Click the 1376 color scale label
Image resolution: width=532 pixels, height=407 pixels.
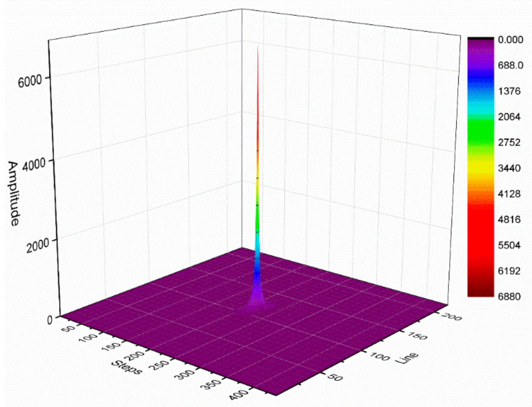509,91
